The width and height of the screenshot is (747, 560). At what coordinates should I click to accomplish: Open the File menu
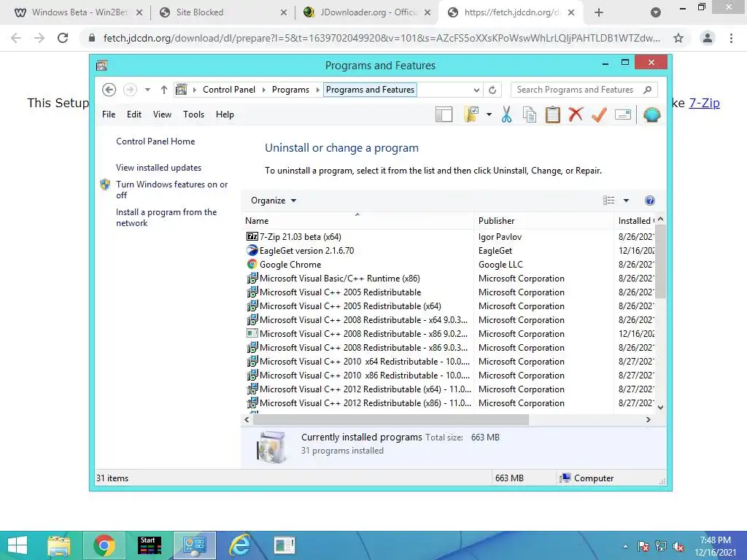pyautogui.click(x=109, y=114)
